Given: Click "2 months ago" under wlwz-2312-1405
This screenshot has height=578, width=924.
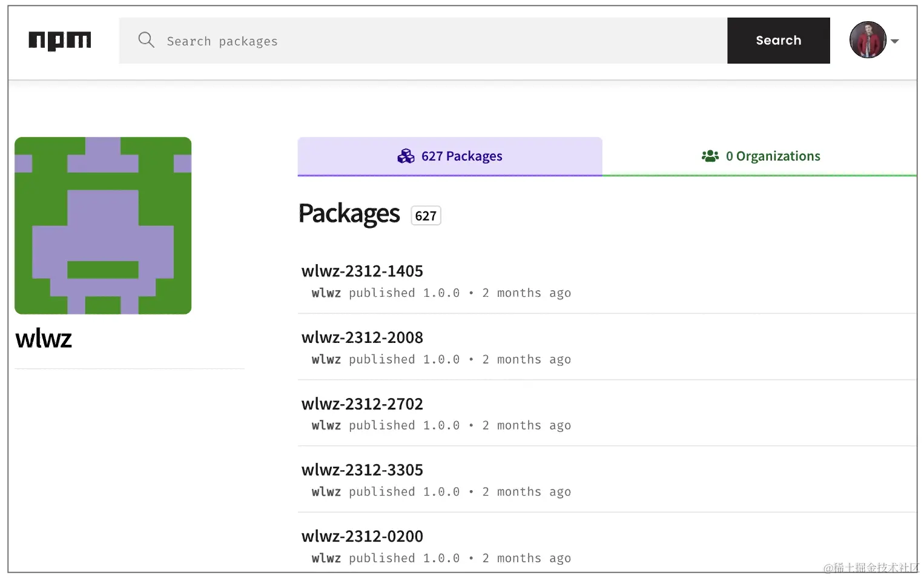Looking at the screenshot, I should 526,293.
